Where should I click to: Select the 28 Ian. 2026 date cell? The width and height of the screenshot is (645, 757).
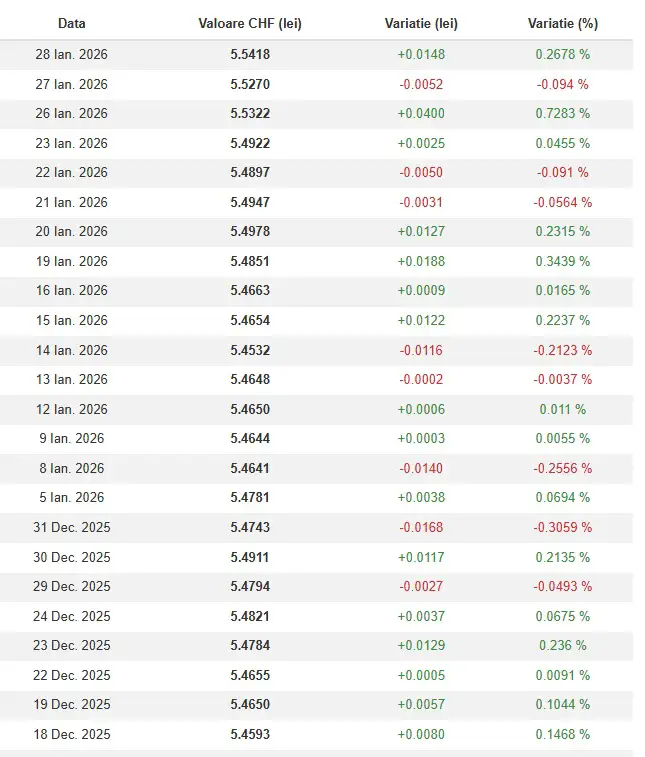pyautogui.click(x=71, y=54)
